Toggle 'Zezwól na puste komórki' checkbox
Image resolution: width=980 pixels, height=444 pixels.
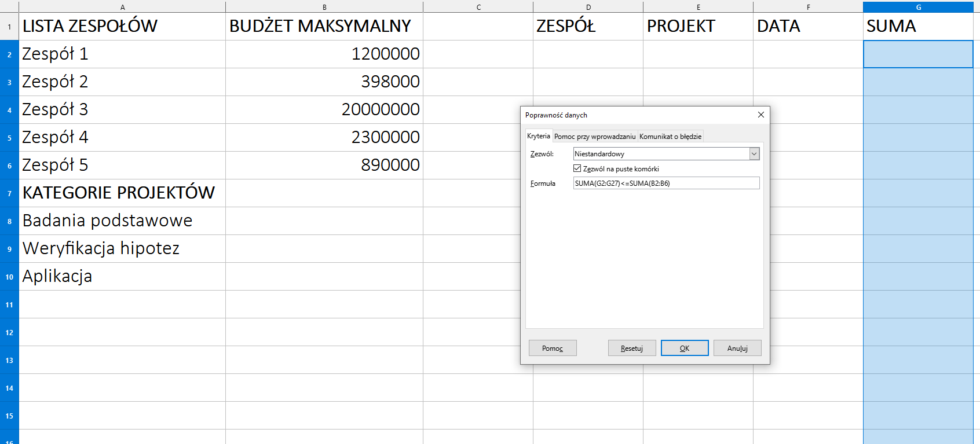pyautogui.click(x=577, y=168)
